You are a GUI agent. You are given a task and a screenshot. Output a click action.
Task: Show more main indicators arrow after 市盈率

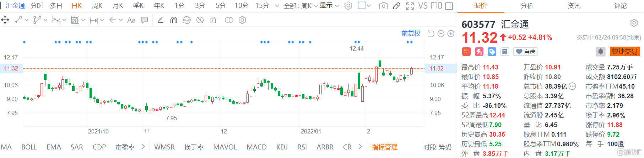point(143,147)
